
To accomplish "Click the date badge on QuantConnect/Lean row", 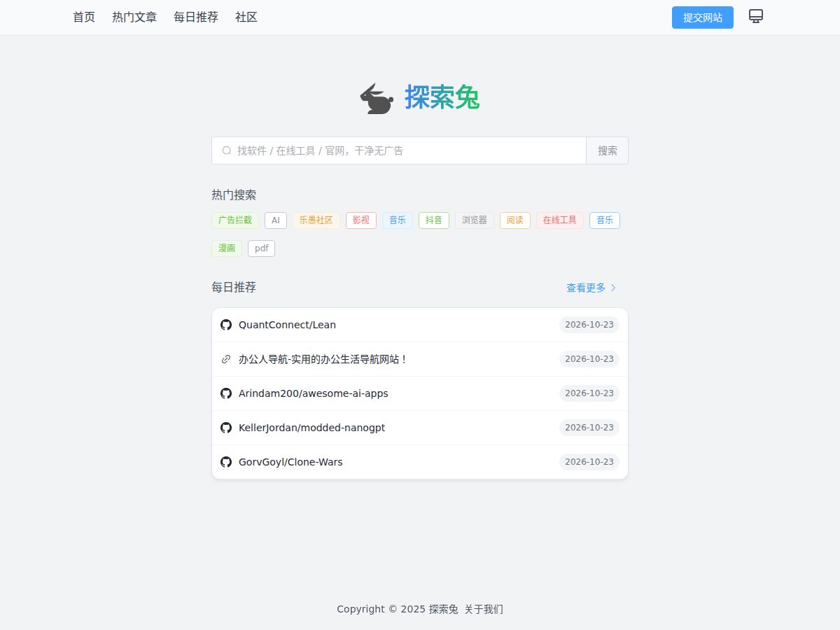I will [x=589, y=325].
